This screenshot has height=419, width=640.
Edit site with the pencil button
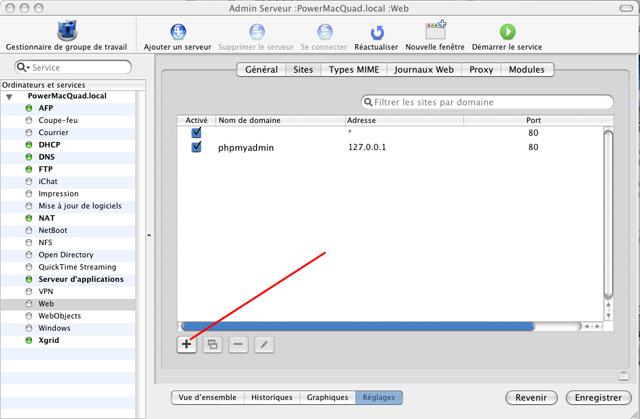click(x=264, y=344)
